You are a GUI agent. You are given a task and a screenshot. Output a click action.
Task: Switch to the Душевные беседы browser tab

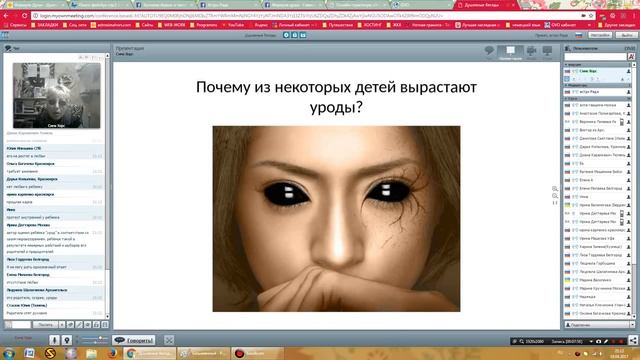coord(486,5)
